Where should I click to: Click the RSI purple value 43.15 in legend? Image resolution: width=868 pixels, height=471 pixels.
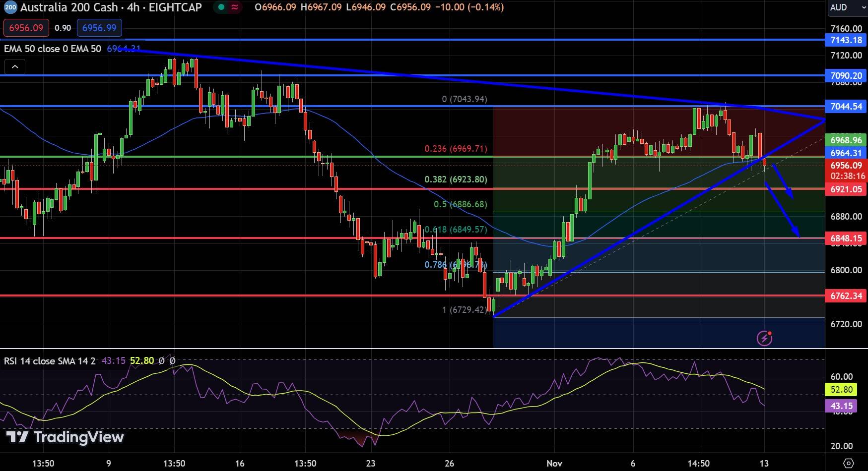point(114,361)
